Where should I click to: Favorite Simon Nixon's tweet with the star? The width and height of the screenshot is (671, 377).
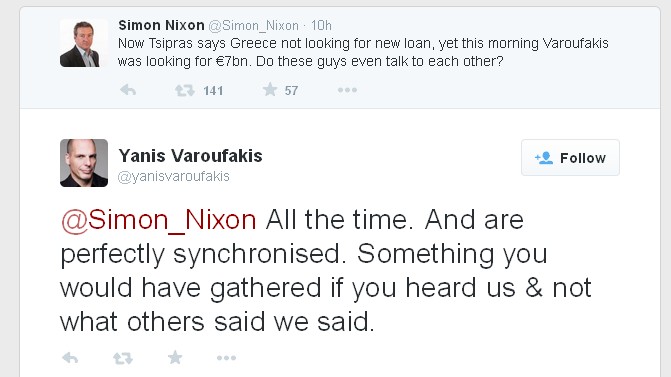[270, 90]
